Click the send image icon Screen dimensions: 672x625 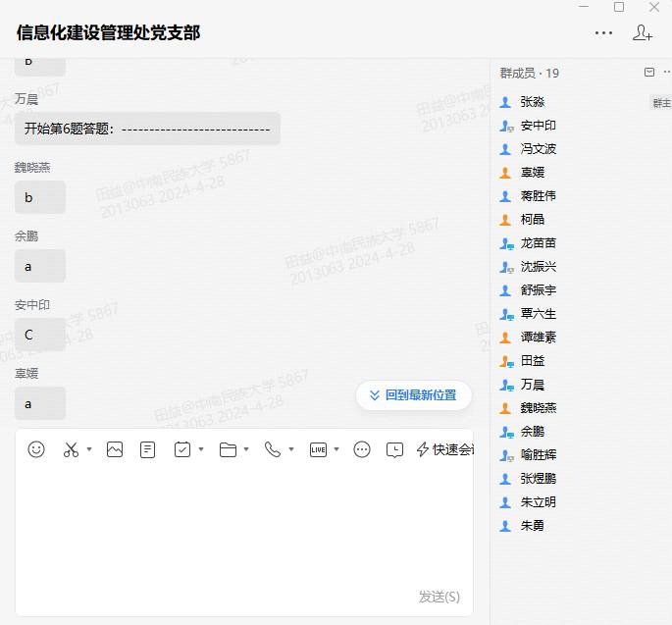[115, 449]
